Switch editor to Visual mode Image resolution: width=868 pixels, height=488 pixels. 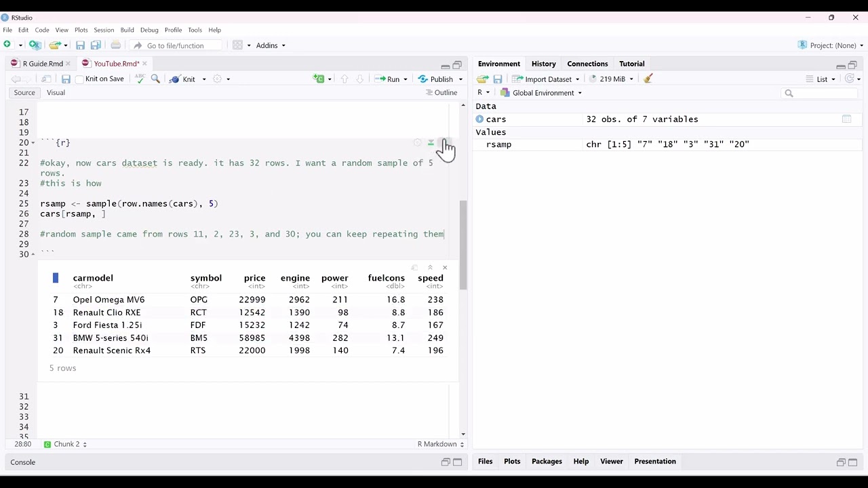(x=56, y=93)
